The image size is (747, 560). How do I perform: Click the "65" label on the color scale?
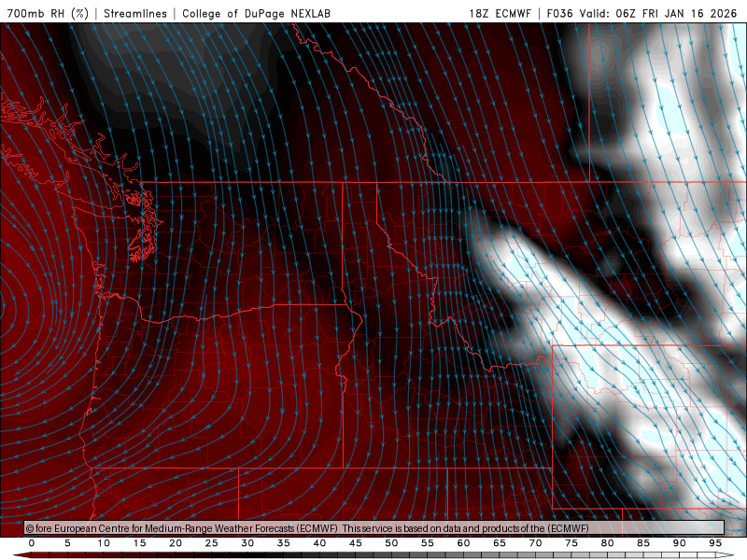[500, 543]
